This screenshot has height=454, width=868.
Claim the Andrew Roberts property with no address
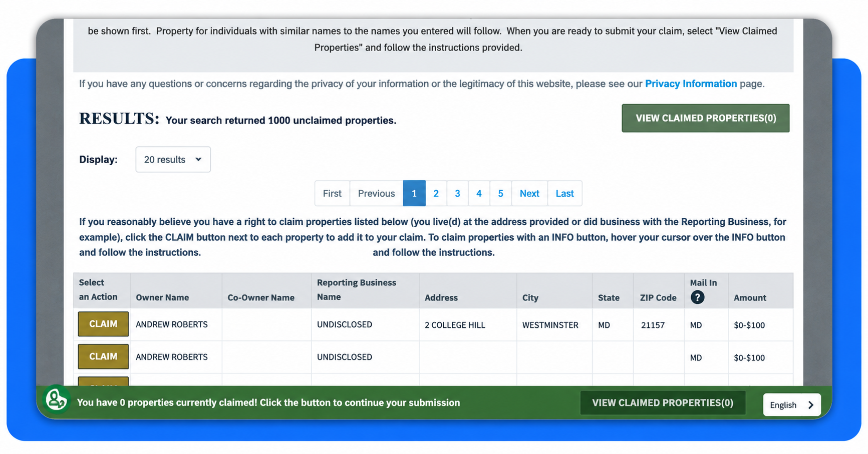[x=103, y=356]
